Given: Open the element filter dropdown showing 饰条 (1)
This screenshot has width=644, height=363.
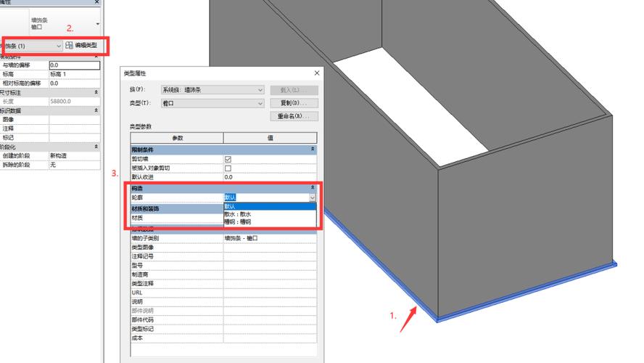Looking at the screenshot, I should 31,46.
